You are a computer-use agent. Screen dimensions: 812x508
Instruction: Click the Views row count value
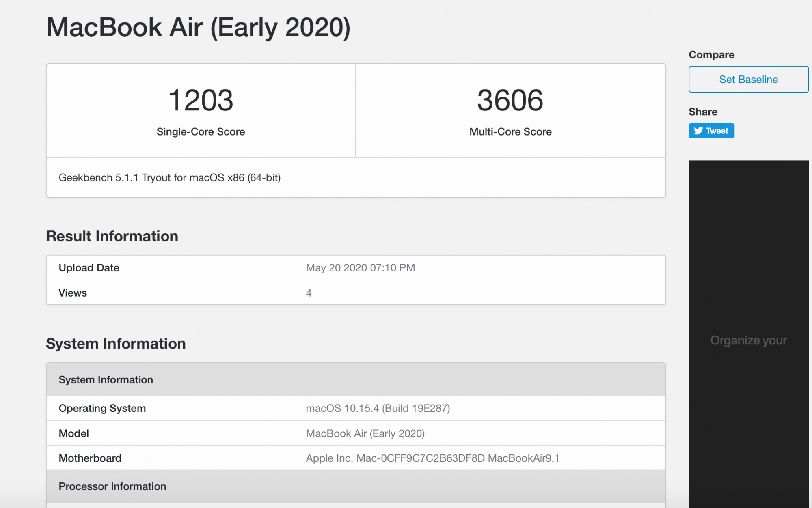309,293
